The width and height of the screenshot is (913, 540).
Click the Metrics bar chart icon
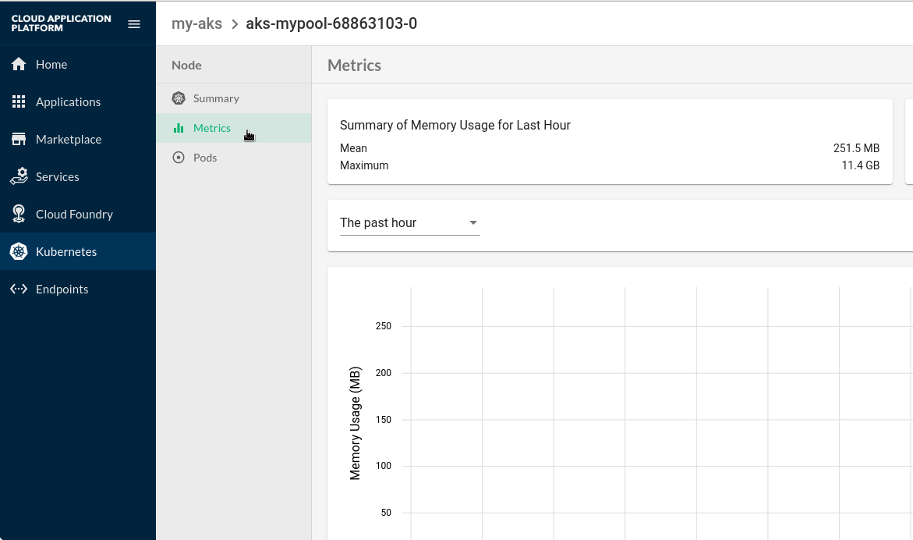click(178, 128)
